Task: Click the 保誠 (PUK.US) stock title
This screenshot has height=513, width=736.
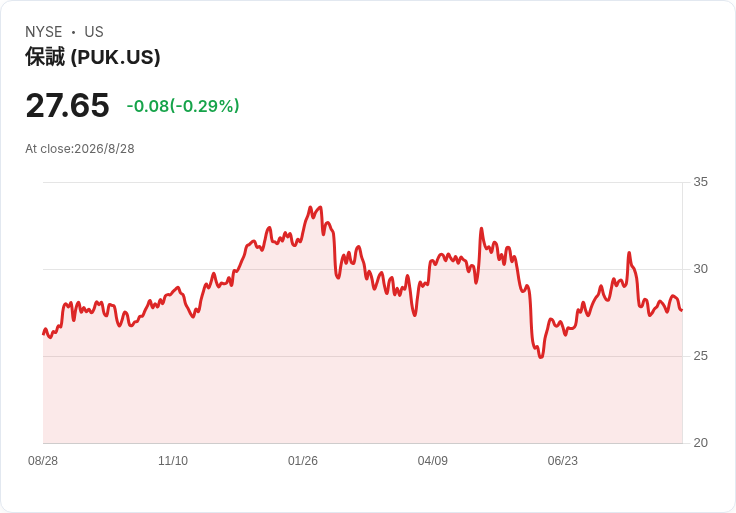Action: [x=93, y=57]
